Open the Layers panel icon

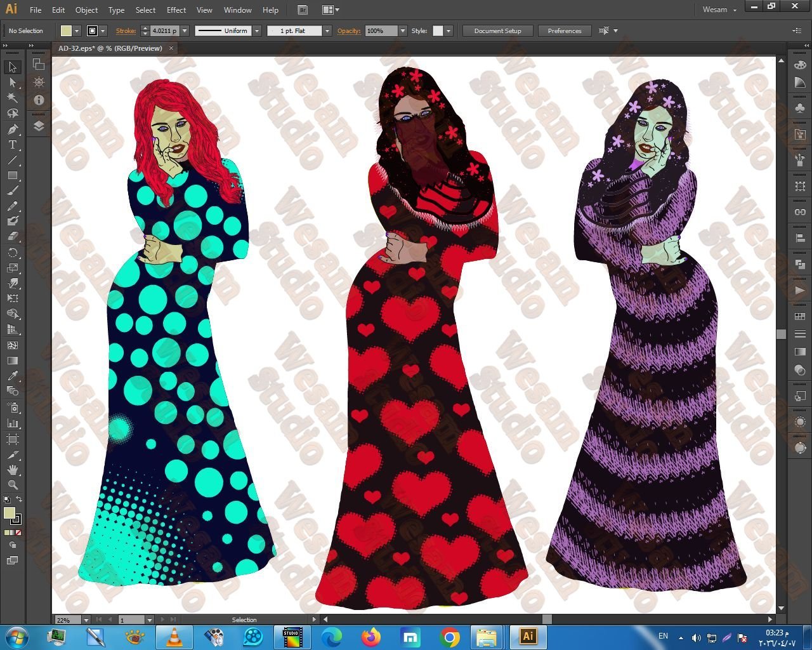[39, 126]
